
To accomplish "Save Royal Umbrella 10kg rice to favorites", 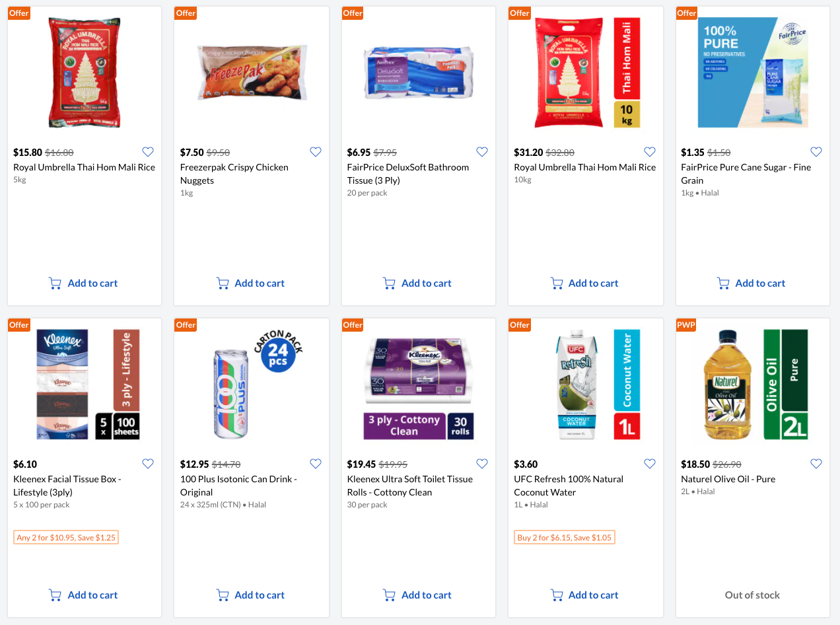I will tap(650, 152).
